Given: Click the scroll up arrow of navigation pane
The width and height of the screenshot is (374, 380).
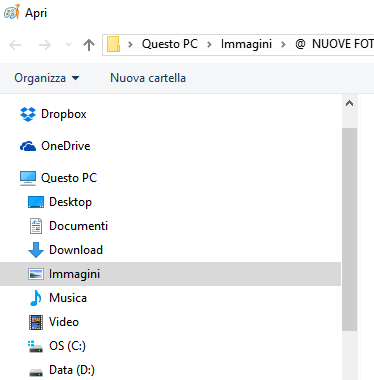Looking at the screenshot, I should click(x=349, y=103).
